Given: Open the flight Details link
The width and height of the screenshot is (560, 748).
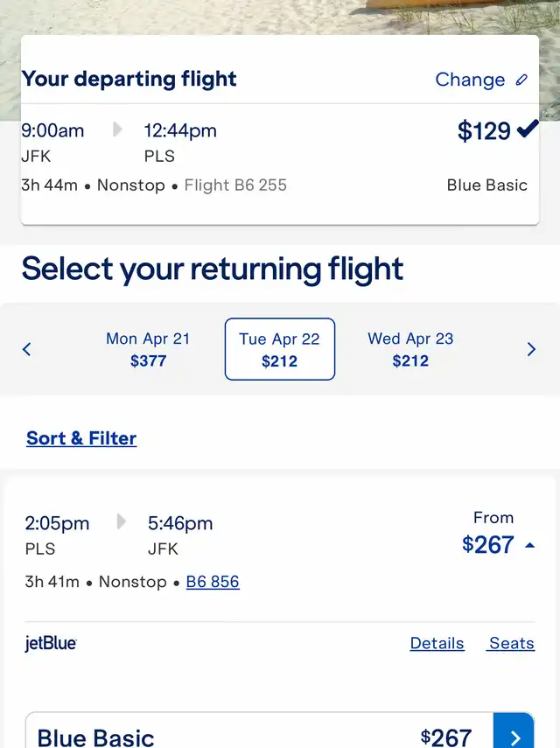Looking at the screenshot, I should point(437,643).
